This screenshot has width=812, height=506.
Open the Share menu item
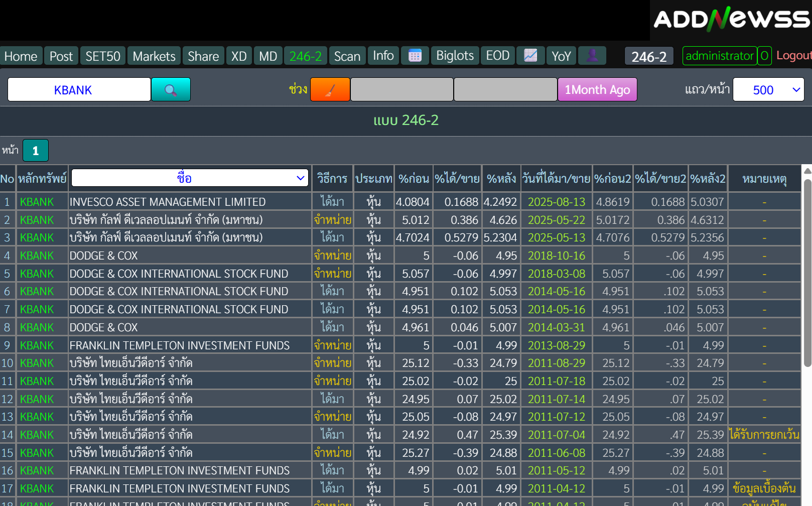[203, 56]
